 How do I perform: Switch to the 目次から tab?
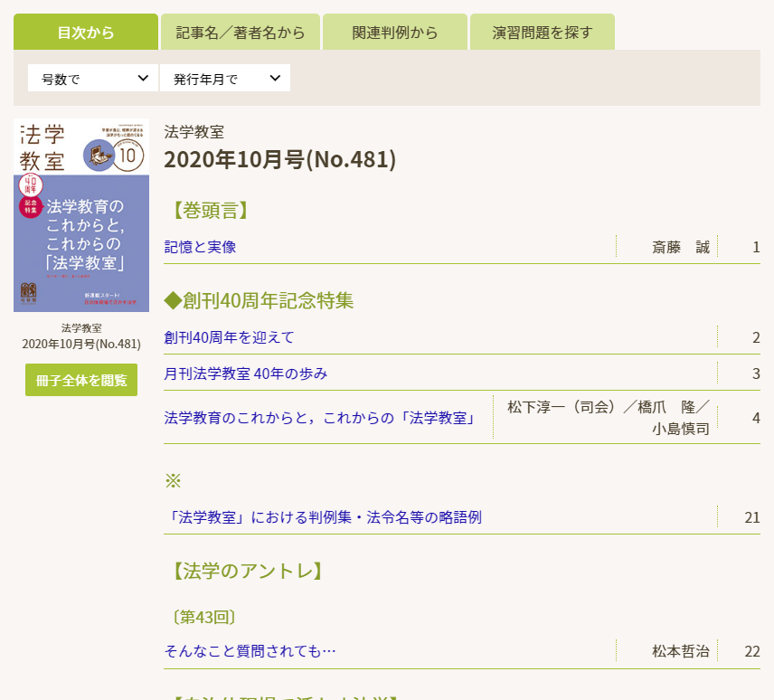click(86, 32)
